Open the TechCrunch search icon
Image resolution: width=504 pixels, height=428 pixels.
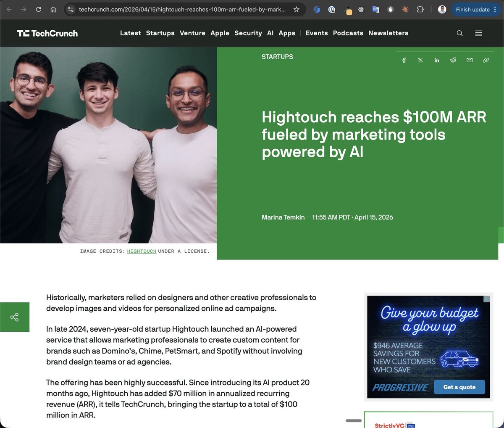click(x=460, y=33)
